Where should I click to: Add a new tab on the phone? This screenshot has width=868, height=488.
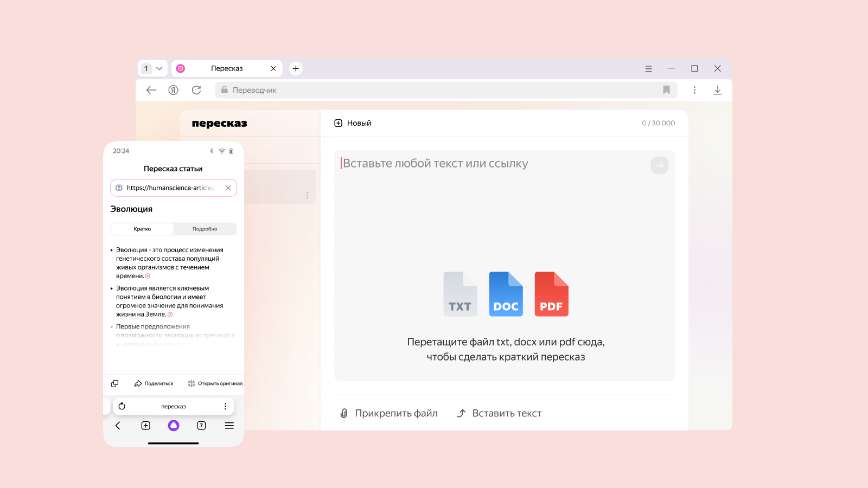146,426
